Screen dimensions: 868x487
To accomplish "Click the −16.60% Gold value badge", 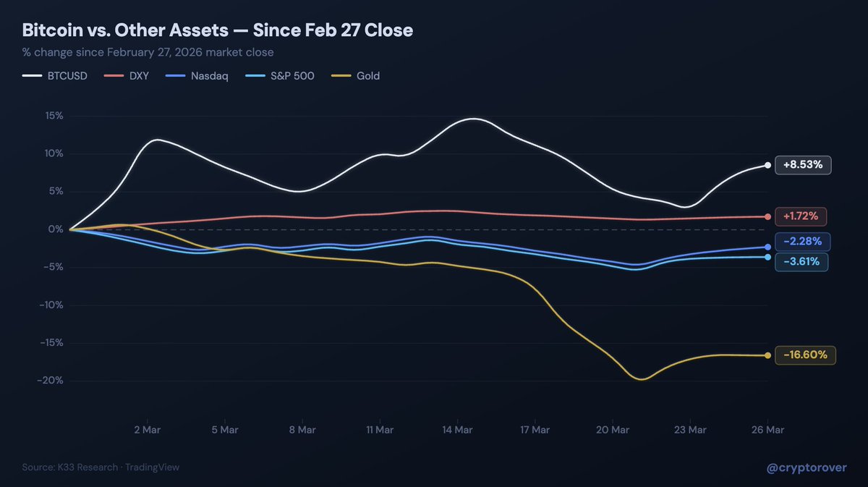I will coord(805,355).
